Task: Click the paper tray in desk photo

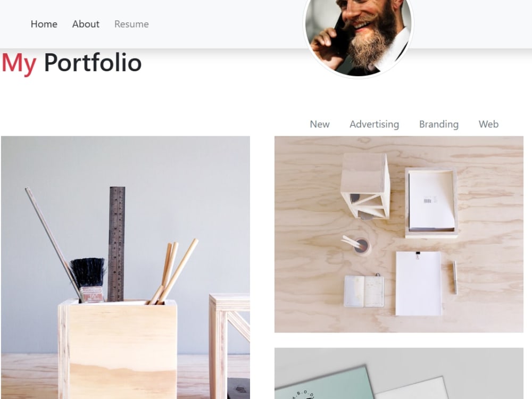Action: tap(431, 202)
